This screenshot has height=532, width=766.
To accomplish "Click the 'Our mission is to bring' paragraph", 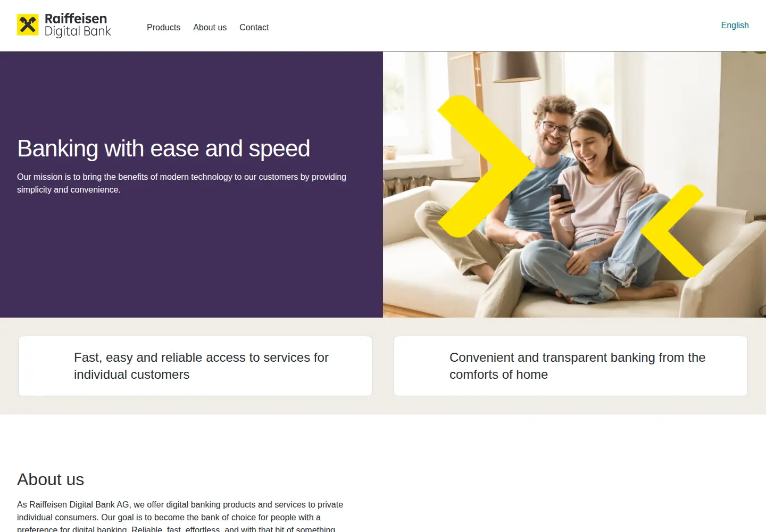I will pos(181,183).
